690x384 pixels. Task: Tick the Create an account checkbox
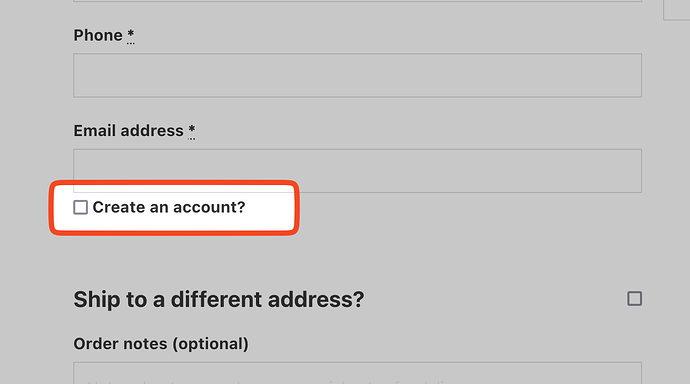click(81, 207)
